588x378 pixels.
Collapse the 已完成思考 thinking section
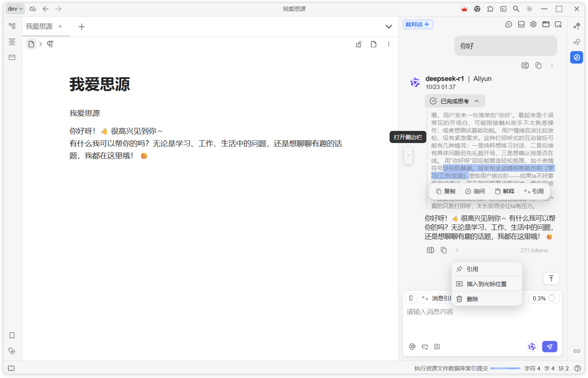point(455,101)
